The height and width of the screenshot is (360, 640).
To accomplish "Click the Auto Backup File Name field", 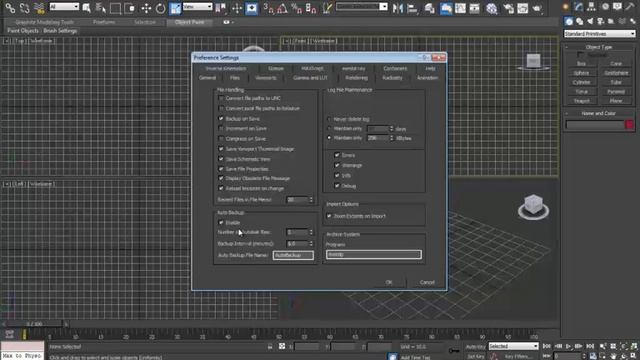I will [293, 255].
